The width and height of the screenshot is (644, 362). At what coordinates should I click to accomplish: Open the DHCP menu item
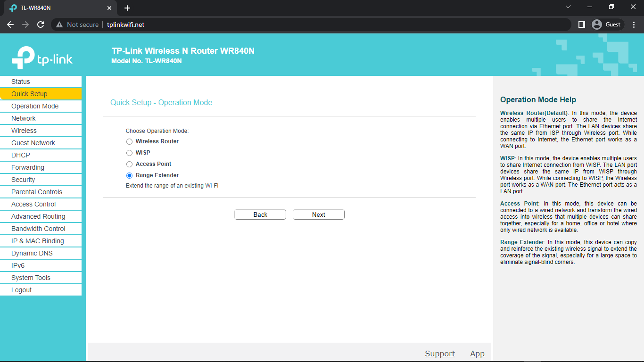[x=41, y=155]
